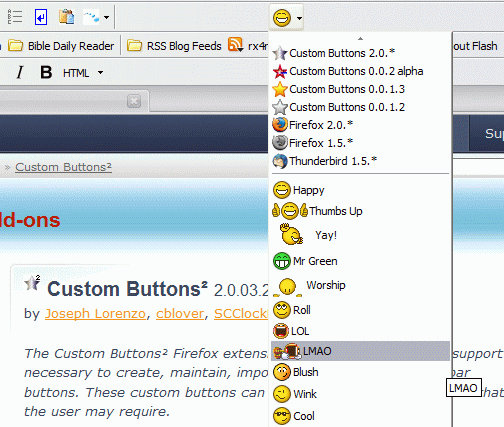Select Custom Buttons 0.0.2 alpha menu entry
The image size is (504, 427).
pyautogui.click(x=360, y=71)
